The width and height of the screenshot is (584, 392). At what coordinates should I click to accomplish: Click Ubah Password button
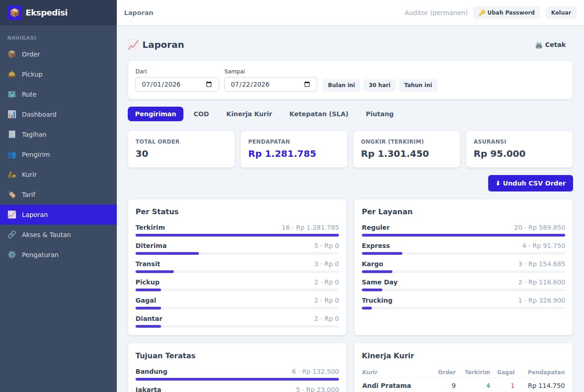(x=506, y=13)
